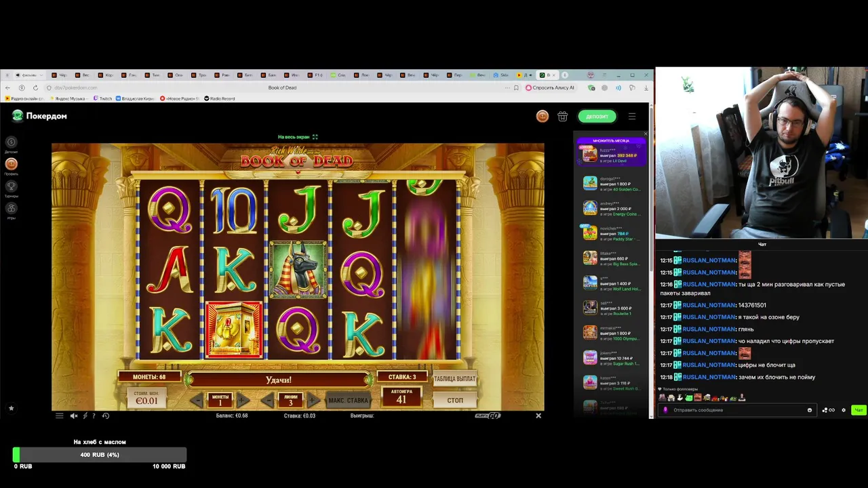This screenshot has height=488, width=868.
Task: Open the game history clock icon
Action: (105, 415)
